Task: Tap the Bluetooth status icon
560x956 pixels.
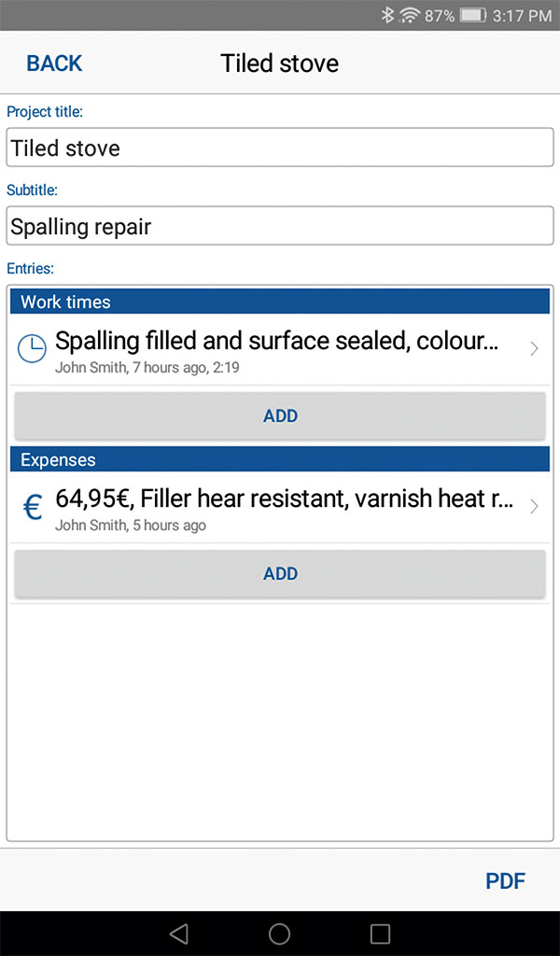Action: (387, 15)
